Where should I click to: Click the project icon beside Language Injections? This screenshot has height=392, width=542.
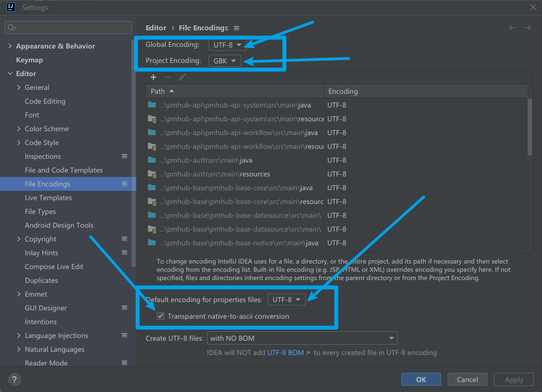click(124, 335)
